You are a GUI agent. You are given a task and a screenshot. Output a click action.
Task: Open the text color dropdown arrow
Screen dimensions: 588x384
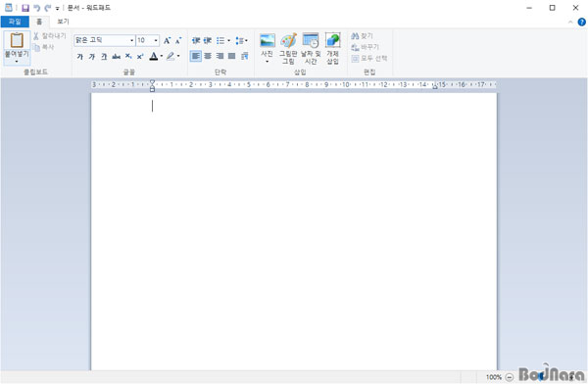(x=162, y=56)
